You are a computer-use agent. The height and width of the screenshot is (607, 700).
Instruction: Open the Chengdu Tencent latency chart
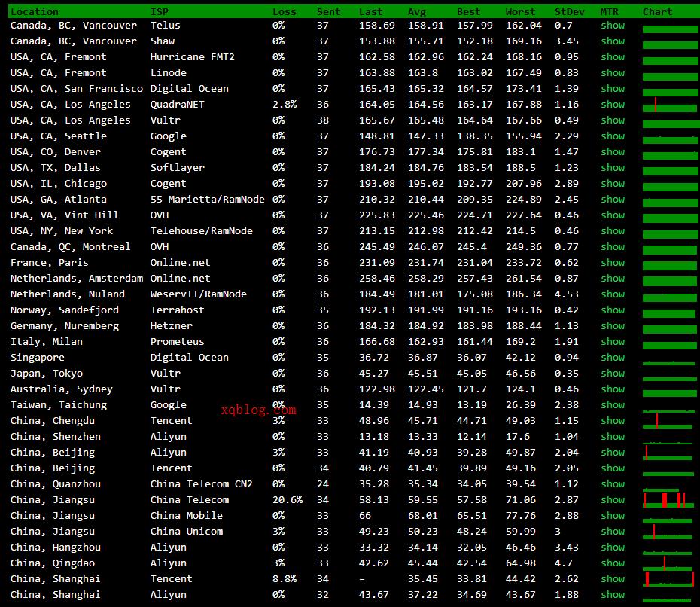click(x=668, y=421)
